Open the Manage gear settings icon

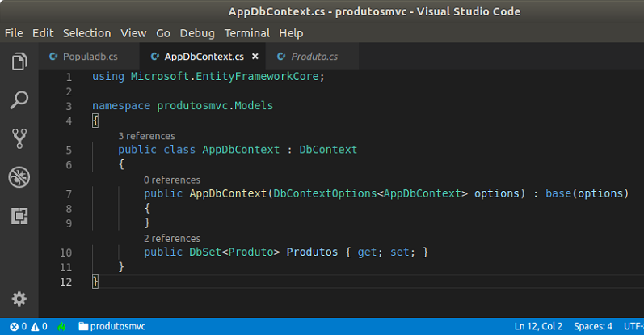pyautogui.click(x=19, y=299)
